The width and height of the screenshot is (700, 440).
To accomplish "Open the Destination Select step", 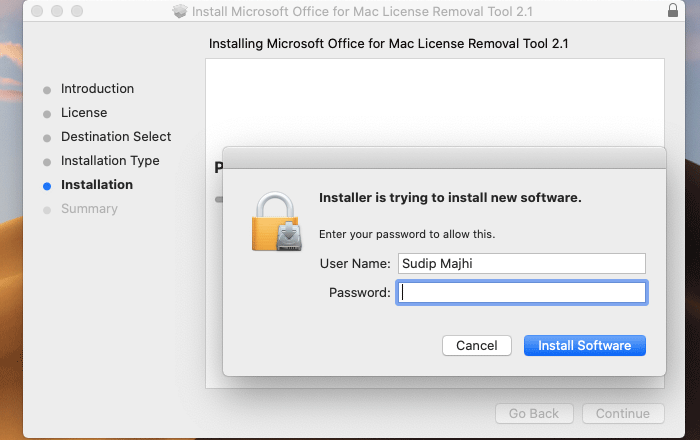I will point(116,137).
